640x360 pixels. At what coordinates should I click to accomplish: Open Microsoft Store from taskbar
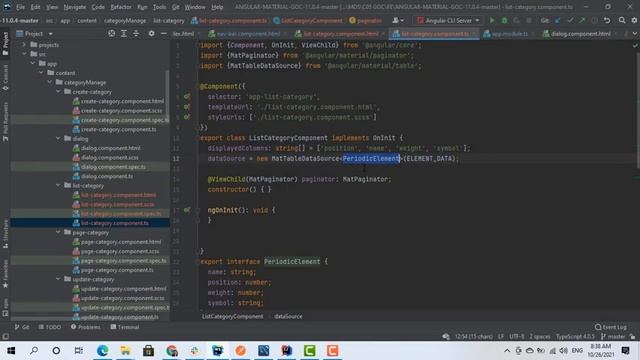pyautogui.click(x=149, y=351)
